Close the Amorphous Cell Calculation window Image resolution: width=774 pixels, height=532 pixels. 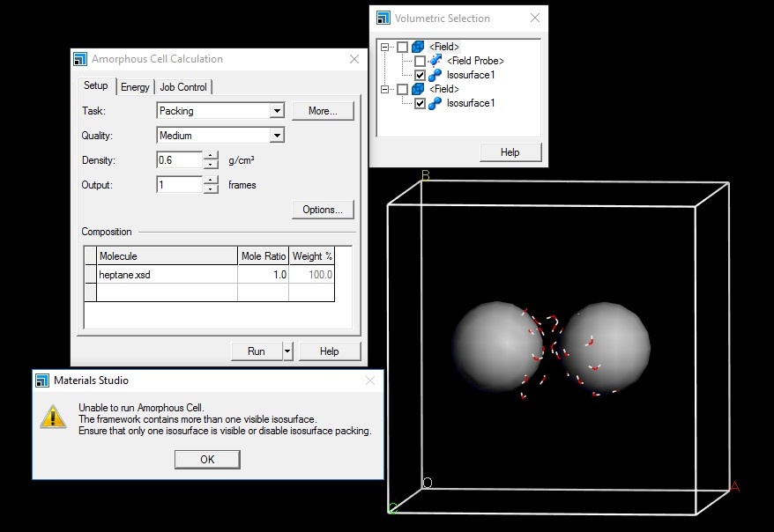coord(354,59)
